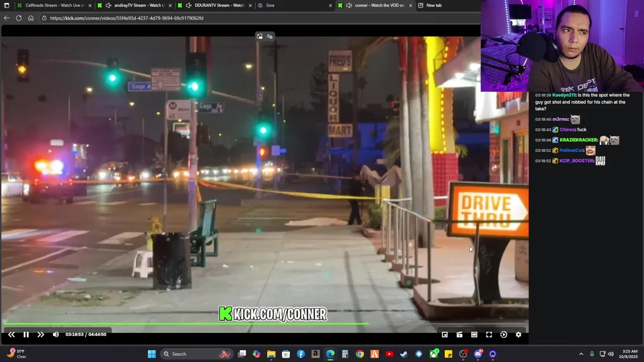Mute the video player volume

[x=56, y=334]
